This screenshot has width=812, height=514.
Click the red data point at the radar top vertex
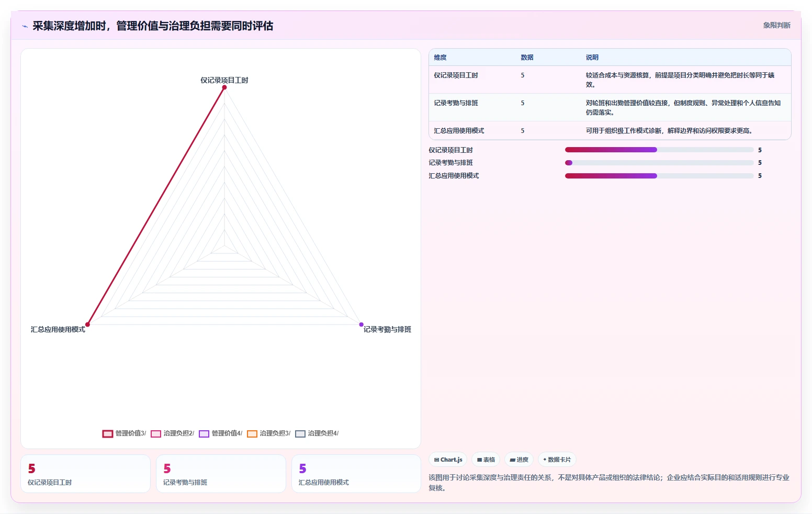pos(224,87)
